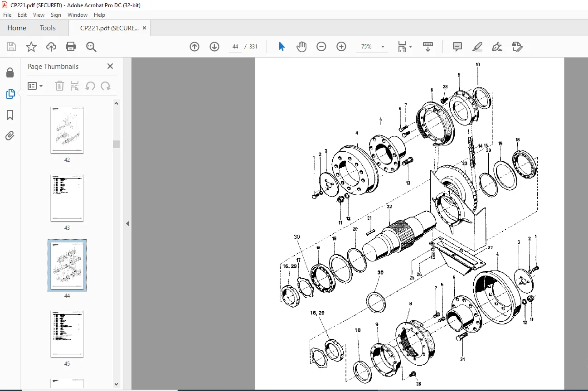588x391 pixels.
Task: Open the sign document pen tool
Action: [497, 47]
